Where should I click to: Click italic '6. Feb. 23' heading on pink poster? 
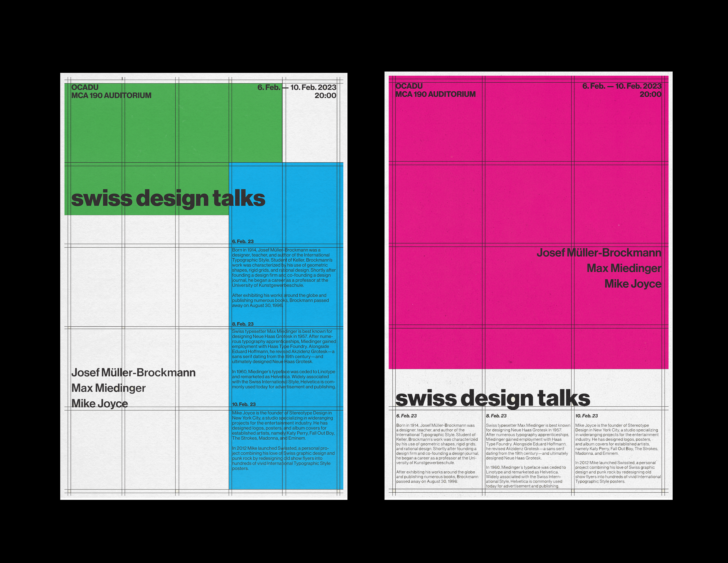click(406, 416)
